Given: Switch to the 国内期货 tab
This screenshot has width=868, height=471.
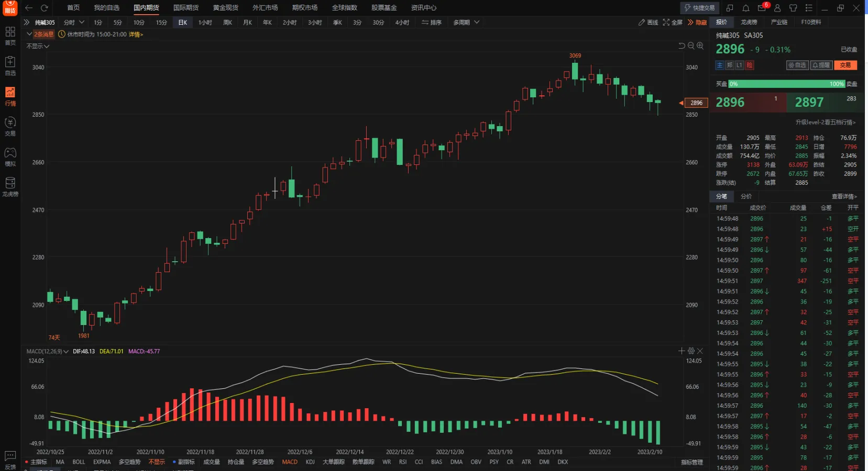Looking at the screenshot, I should (146, 8).
